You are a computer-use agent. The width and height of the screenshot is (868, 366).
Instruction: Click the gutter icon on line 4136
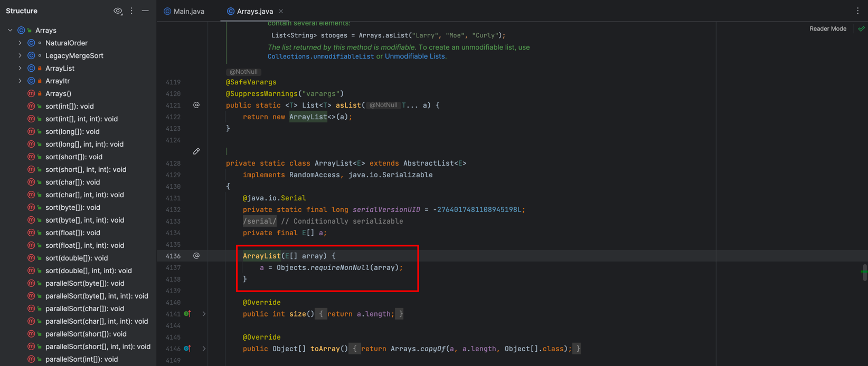coord(196,256)
